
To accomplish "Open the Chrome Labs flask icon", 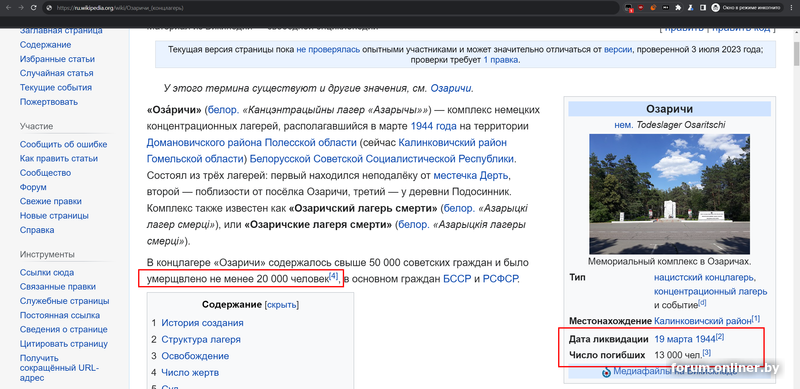I will pyautogui.click(x=690, y=8).
